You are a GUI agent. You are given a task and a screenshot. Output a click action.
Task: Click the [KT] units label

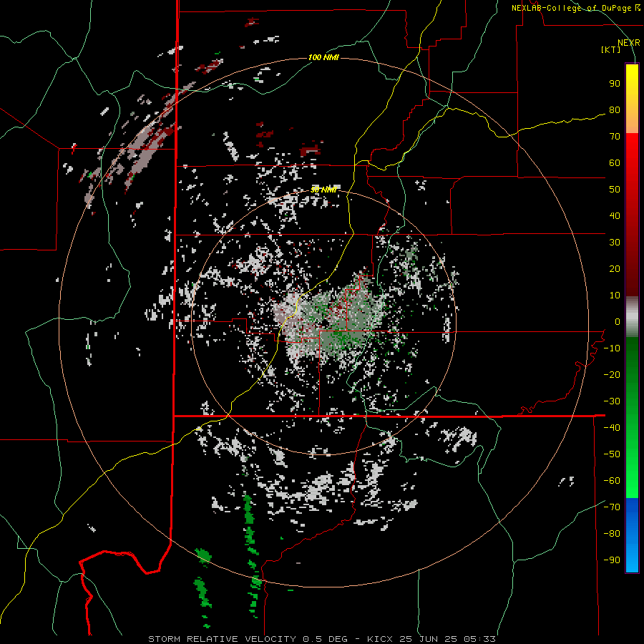611,49
